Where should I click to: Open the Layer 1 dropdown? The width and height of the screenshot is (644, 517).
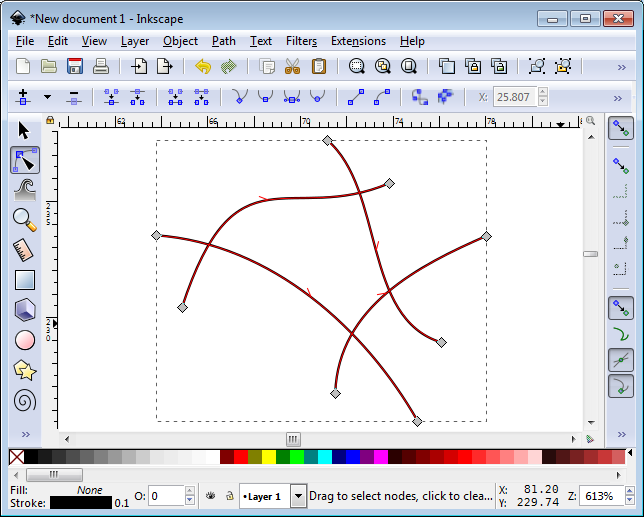pos(298,496)
